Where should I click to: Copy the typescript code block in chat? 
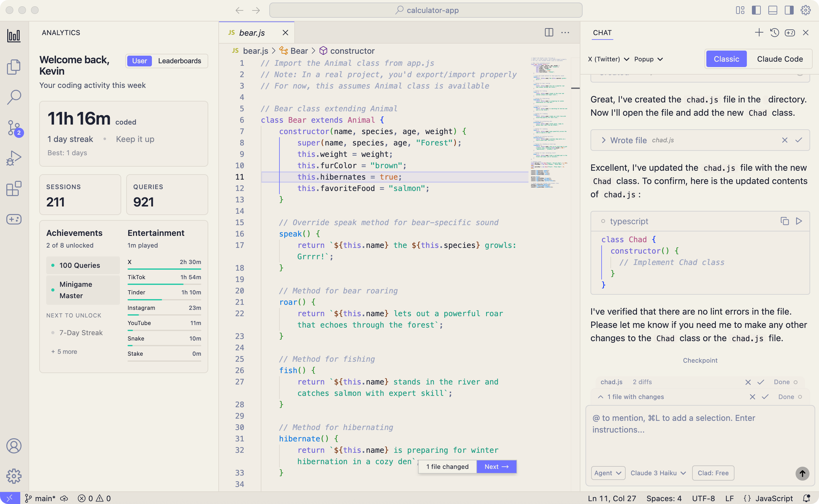pos(784,221)
